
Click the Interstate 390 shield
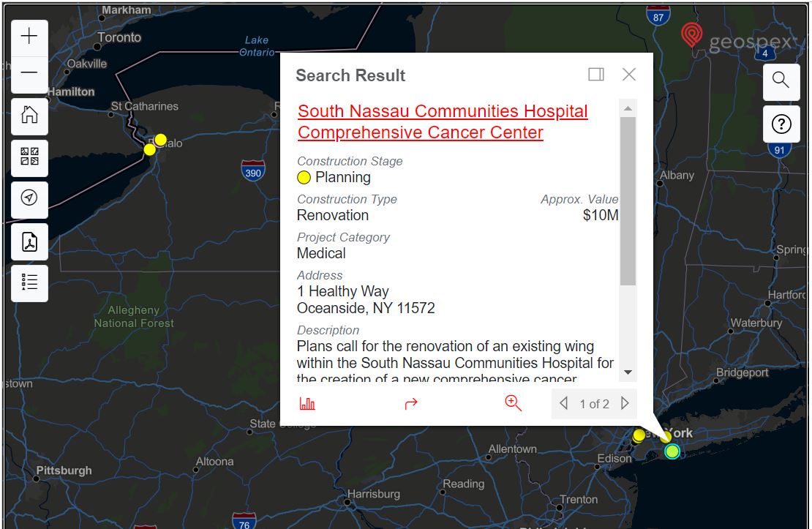pyautogui.click(x=253, y=171)
